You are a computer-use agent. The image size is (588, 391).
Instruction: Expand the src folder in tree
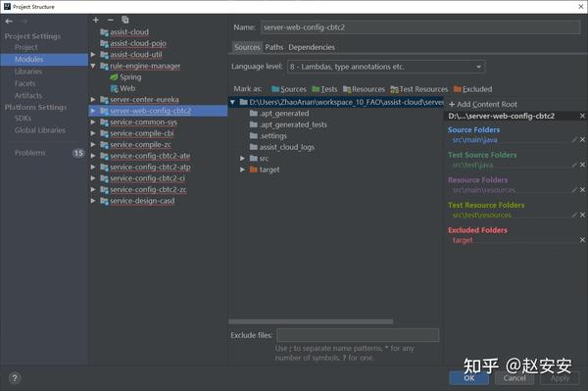[x=242, y=158]
